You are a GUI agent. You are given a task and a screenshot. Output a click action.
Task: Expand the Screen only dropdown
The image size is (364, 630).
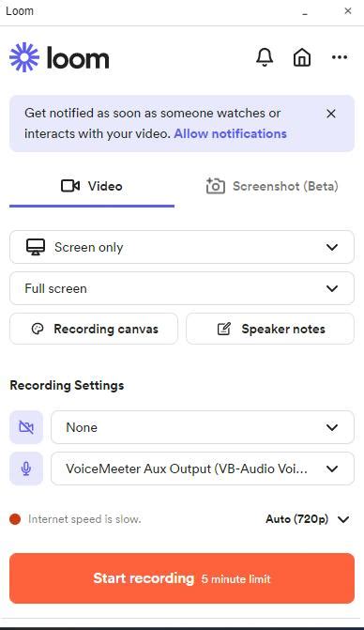point(182,247)
